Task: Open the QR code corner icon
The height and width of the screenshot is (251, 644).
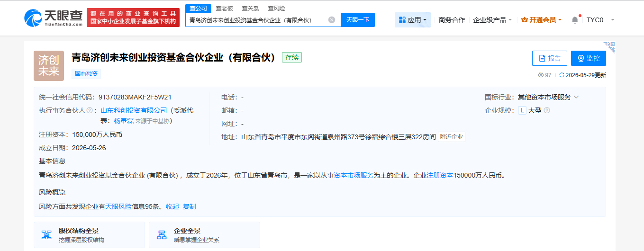Action: click(609, 46)
